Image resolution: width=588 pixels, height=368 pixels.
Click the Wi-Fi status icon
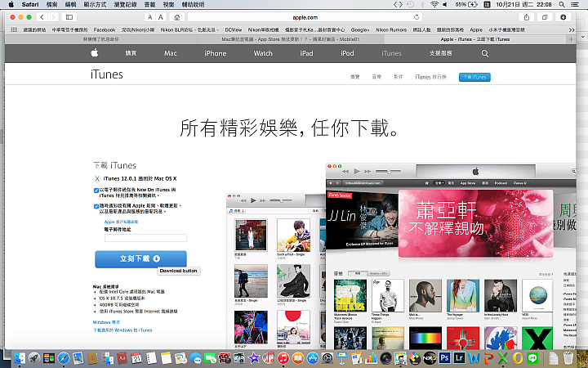(x=434, y=5)
